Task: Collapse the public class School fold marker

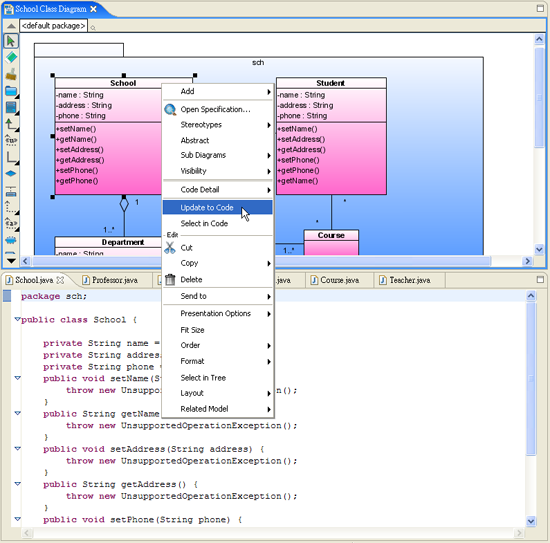Action: point(17,319)
